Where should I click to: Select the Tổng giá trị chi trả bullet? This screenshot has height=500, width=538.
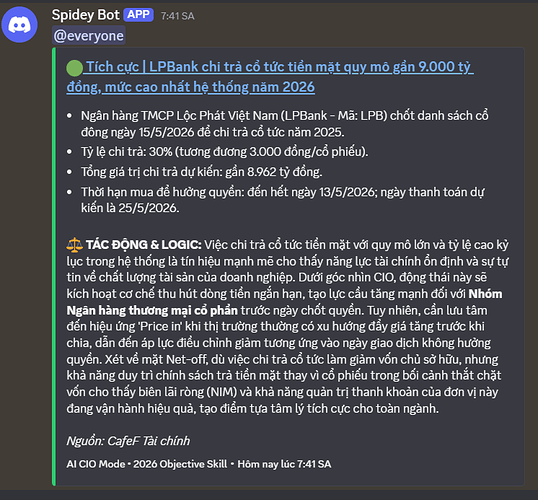pyautogui.click(x=201, y=172)
